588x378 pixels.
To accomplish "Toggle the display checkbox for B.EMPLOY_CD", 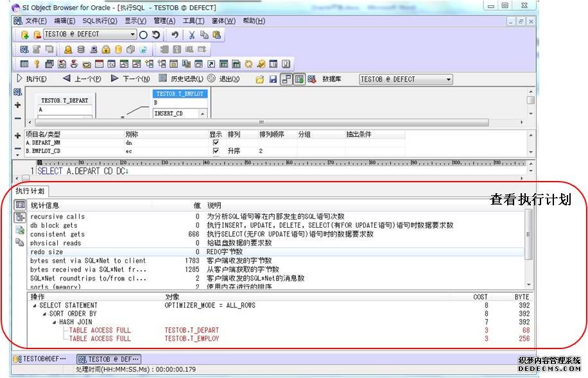I will (216, 151).
